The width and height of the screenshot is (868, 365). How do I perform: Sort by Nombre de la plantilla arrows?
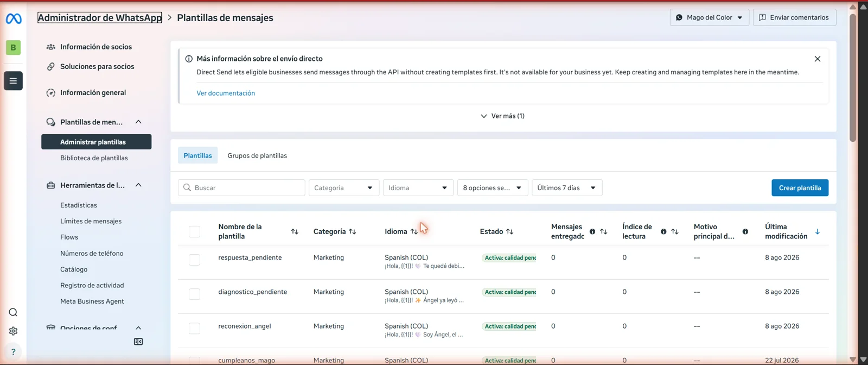tap(295, 231)
